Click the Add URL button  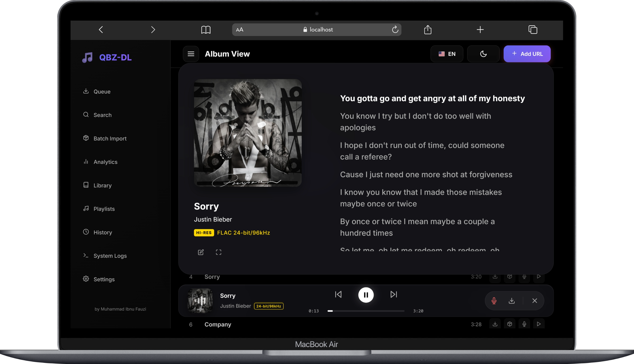point(527,54)
